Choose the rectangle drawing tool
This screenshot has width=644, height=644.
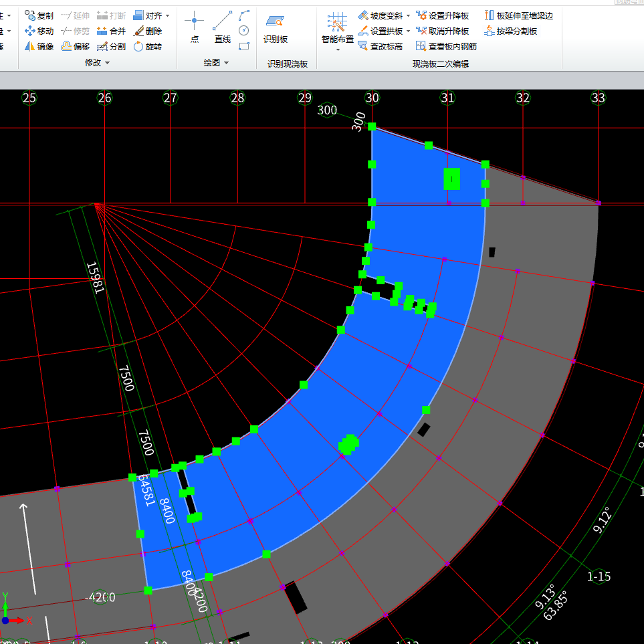click(244, 46)
